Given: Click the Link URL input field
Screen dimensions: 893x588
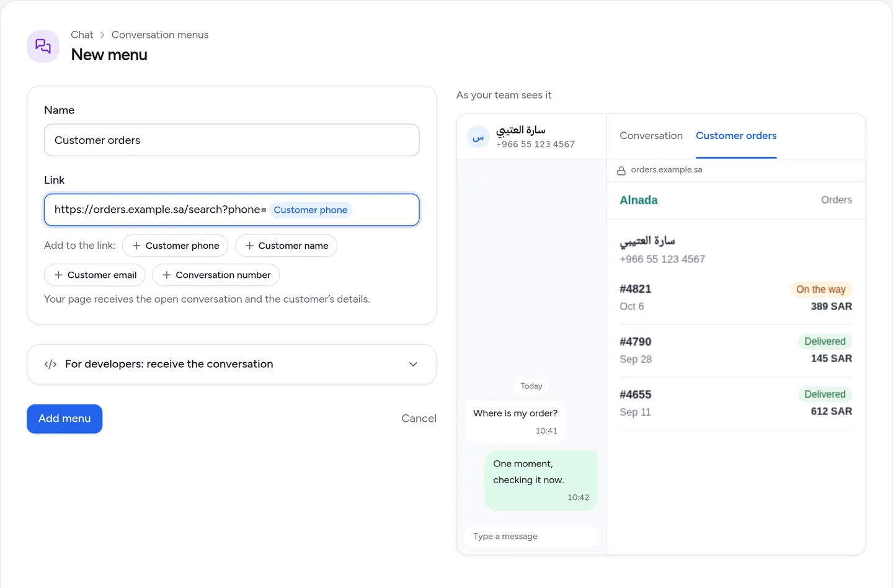Looking at the screenshot, I should (x=232, y=210).
